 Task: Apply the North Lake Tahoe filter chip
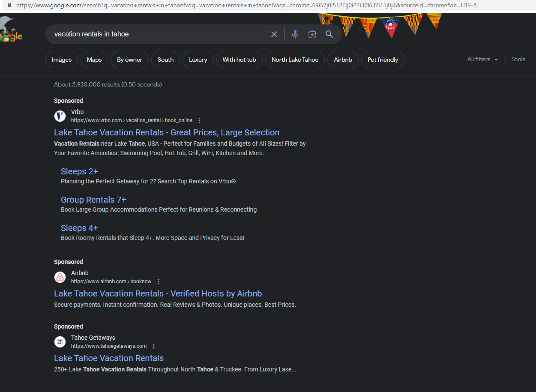click(x=295, y=60)
